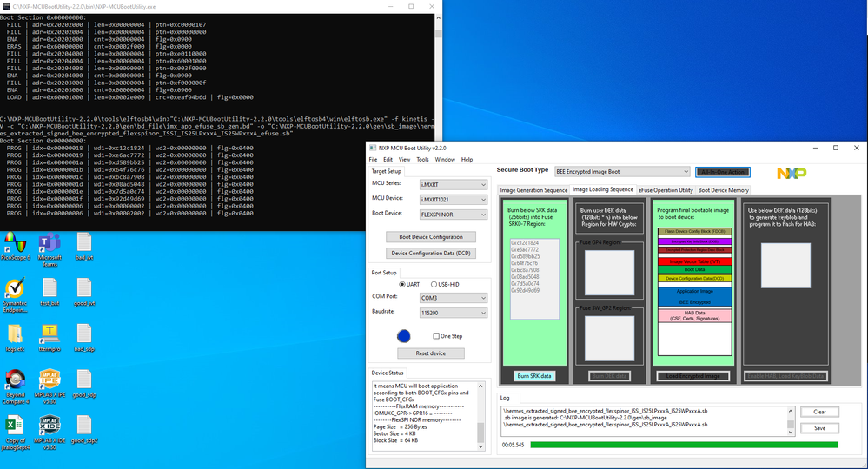Select the bad_sdp file icon
Image resolution: width=868 pixels, height=469 pixels.
84,338
